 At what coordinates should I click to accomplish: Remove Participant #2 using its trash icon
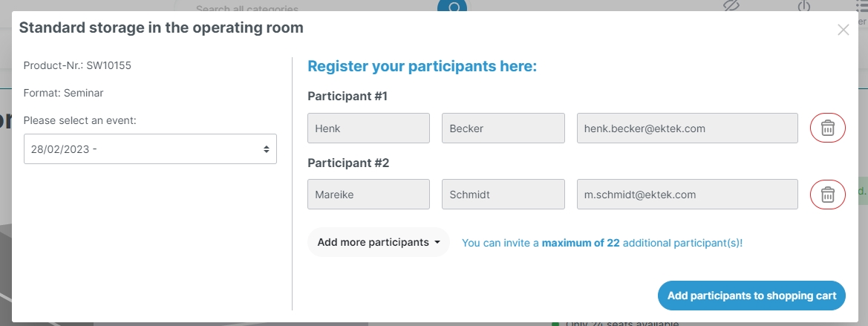(827, 195)
